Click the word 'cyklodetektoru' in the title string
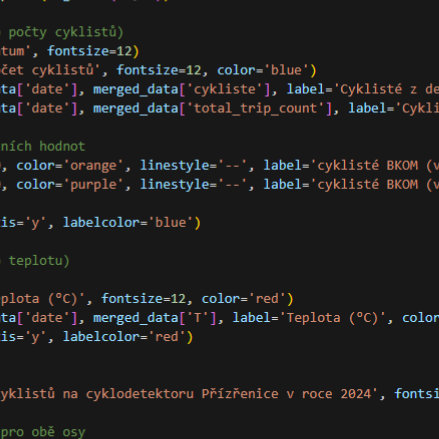The height and width of the screenshot is (439, 439). click(x=140, y=394)
